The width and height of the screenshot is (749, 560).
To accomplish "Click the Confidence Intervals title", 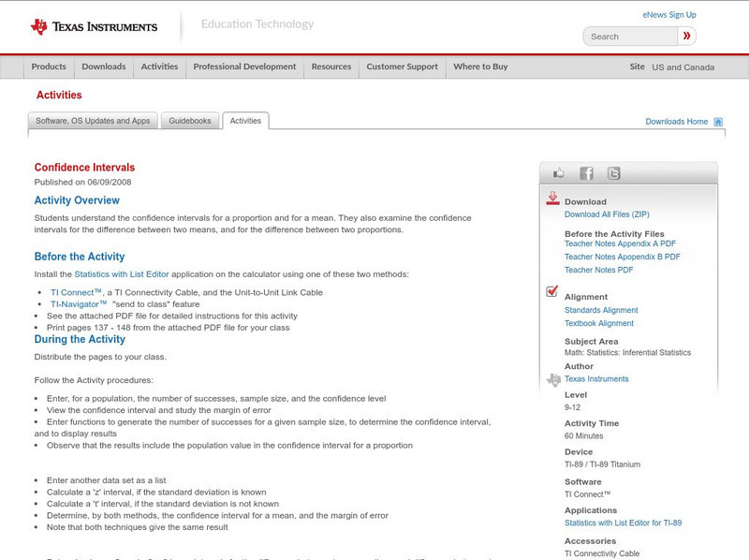I will (x=84, y=168).
